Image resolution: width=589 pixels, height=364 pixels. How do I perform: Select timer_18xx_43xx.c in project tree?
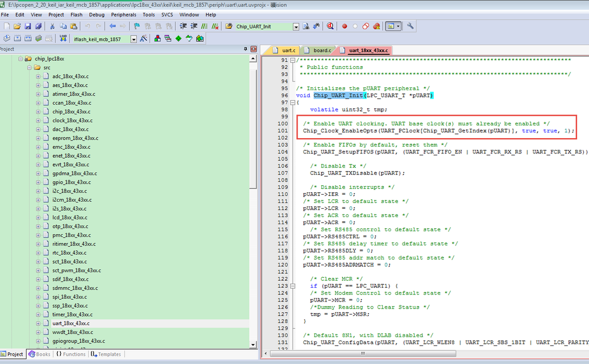click(x=73, y=314)
